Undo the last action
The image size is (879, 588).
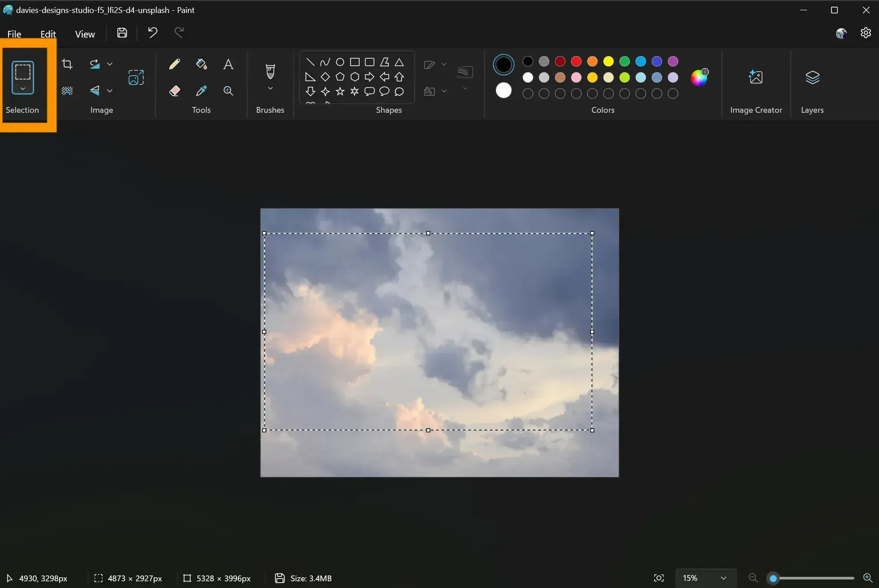click(x=152, y=33)
